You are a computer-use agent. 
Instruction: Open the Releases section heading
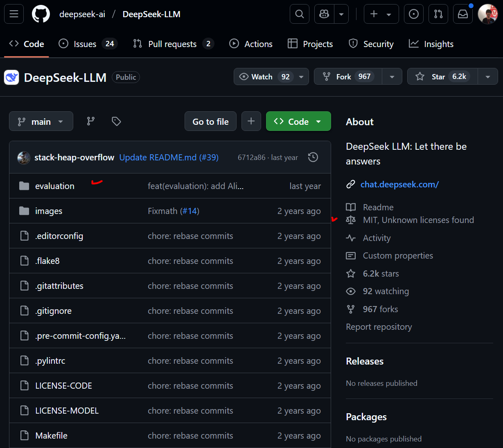tap(365, 361)
